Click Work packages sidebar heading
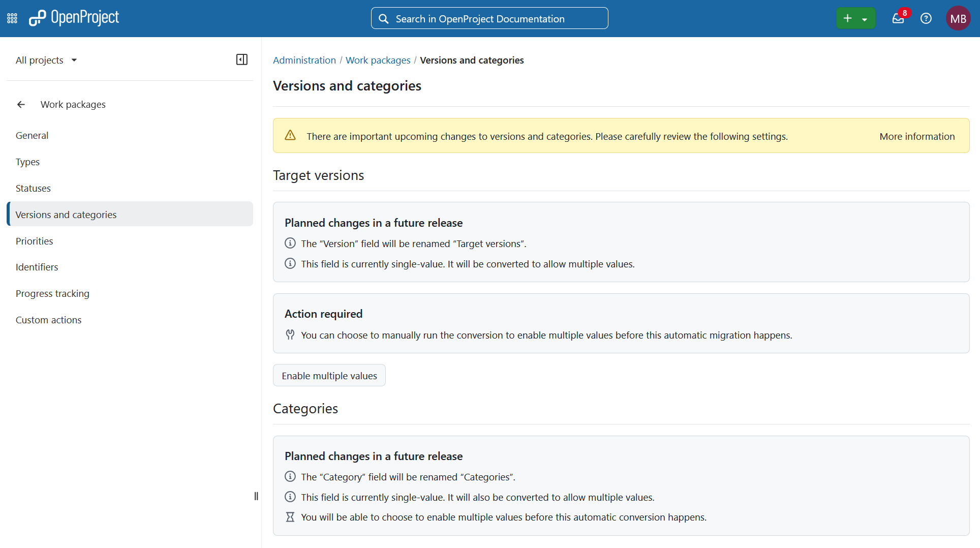The image size is (980, 548). (x=73, y=104)
